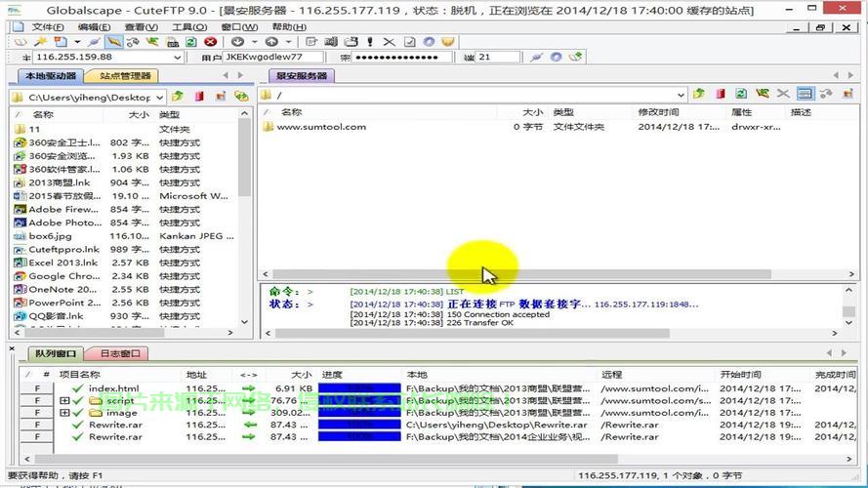Click the connect plug icon beside port field
The image size is (868, 488).
536,58
